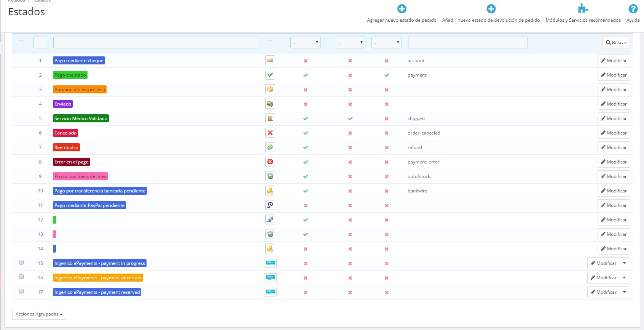Select checkbox for Ingenico payment in progress
Image resolution: width=644 pixels, height=330 pixels.
21,262
